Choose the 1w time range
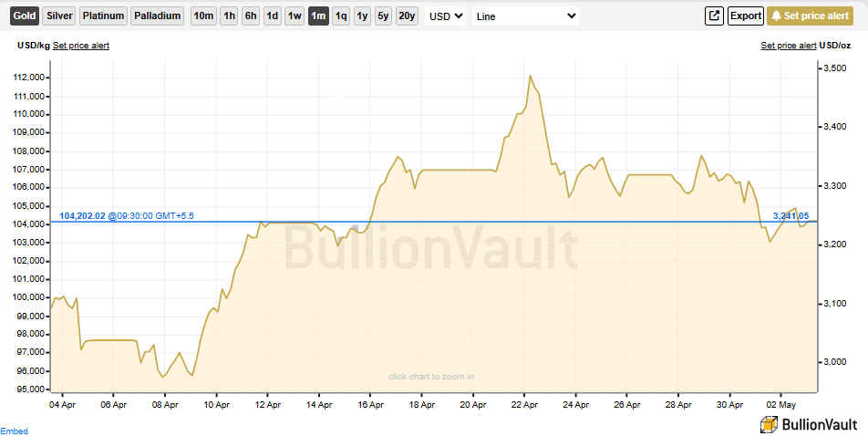This screenshot has width=868, height=436. (x=295, y=16)
